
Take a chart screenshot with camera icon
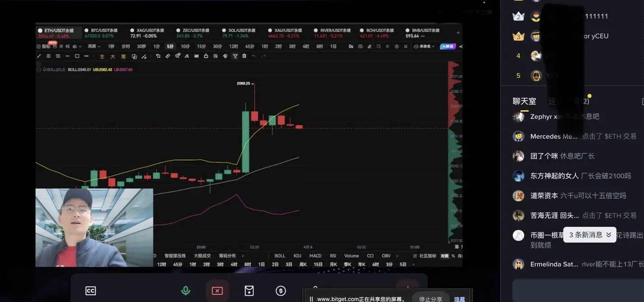[x=361, y=46]
